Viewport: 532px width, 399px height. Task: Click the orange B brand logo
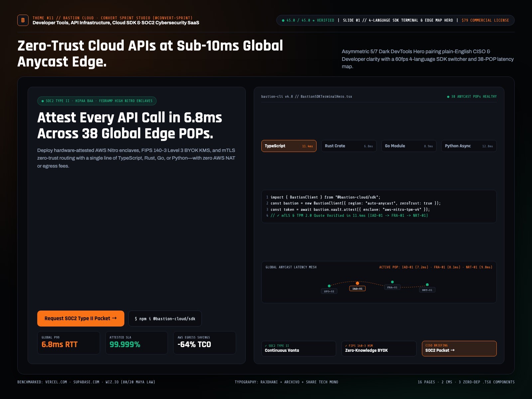(23, 20)
